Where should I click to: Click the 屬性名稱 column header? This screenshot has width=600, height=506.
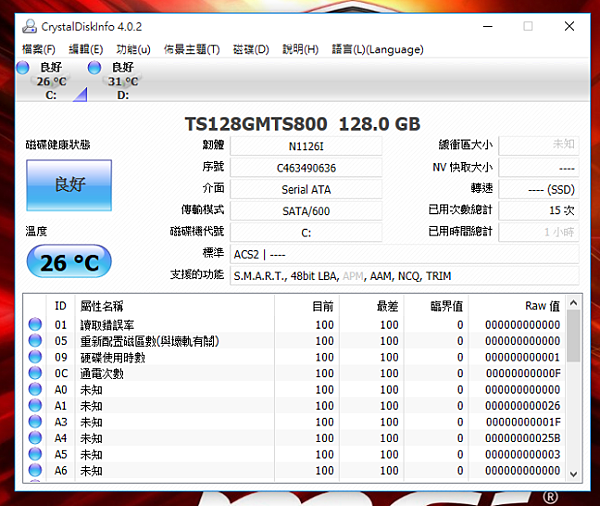pyautogui.click(x=174, y=306)
